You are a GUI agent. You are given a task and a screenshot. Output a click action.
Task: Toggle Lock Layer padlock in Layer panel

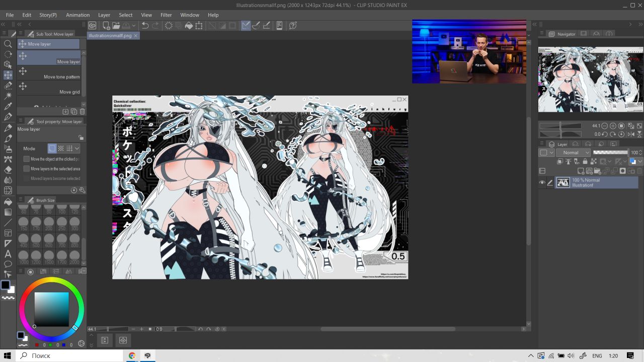tap(585, 161)
